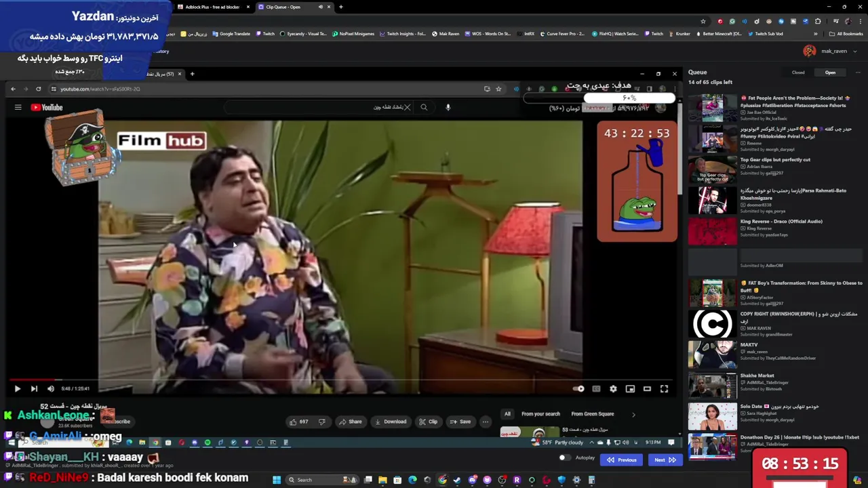The width and height of the screenshot is (868, 488).
Task: Expand chip list with right chevron
Action: point(633,414)
